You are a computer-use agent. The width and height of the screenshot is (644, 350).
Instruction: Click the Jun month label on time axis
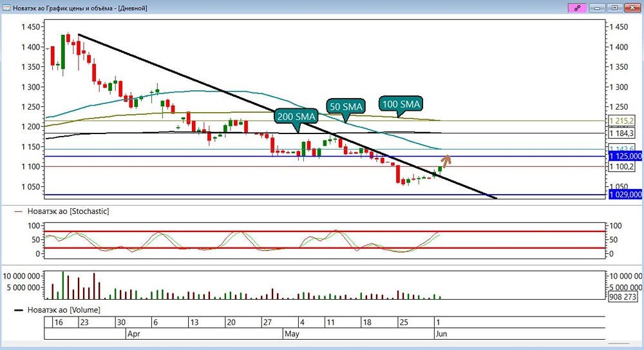(441, 333)
